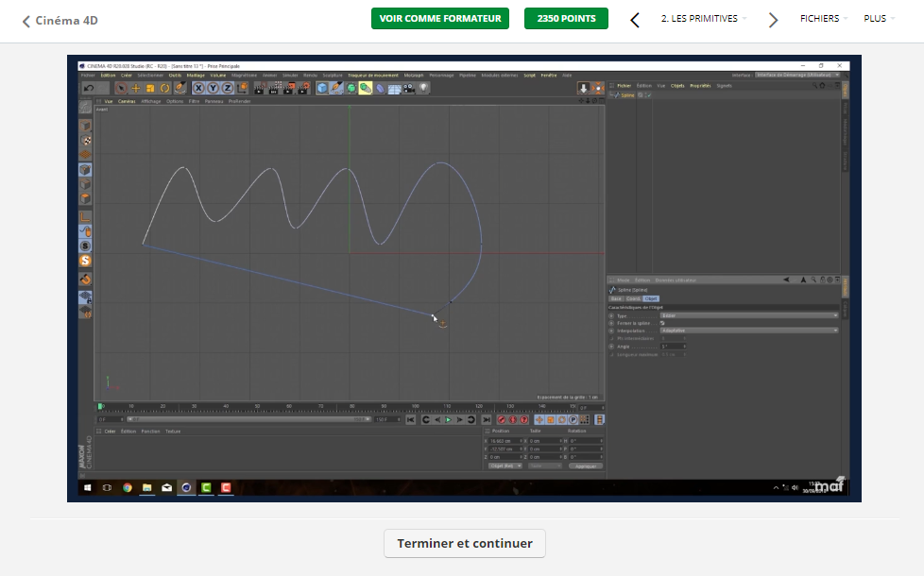Screen dimensions: 924x576
Task: Click the undo arrow in Cinema 4D toolbar
Action: pos(89,89)
